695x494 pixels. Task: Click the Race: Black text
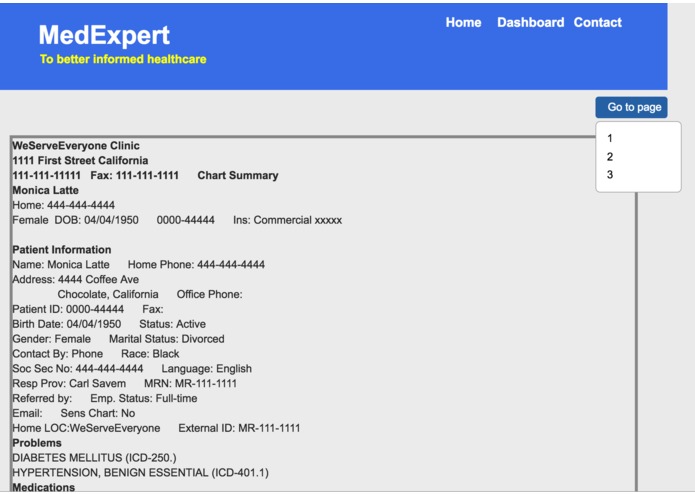tap(150, 354)
